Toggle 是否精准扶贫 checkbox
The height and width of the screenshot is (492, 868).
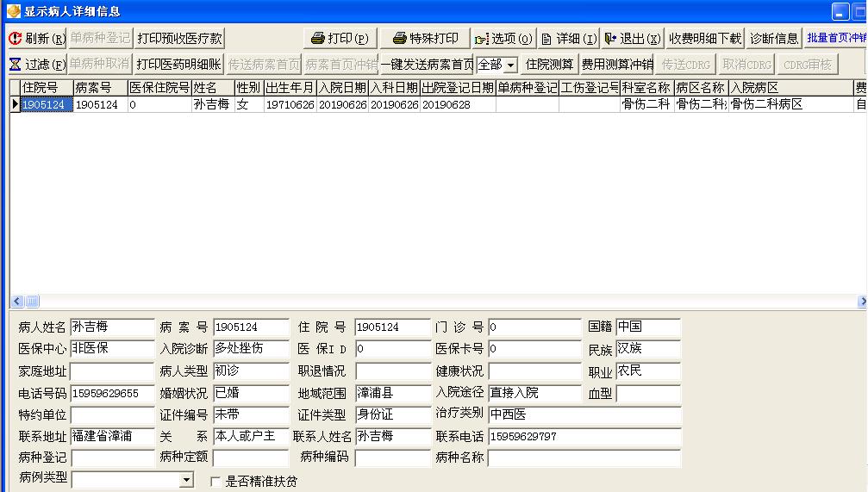tap(215, 482)
